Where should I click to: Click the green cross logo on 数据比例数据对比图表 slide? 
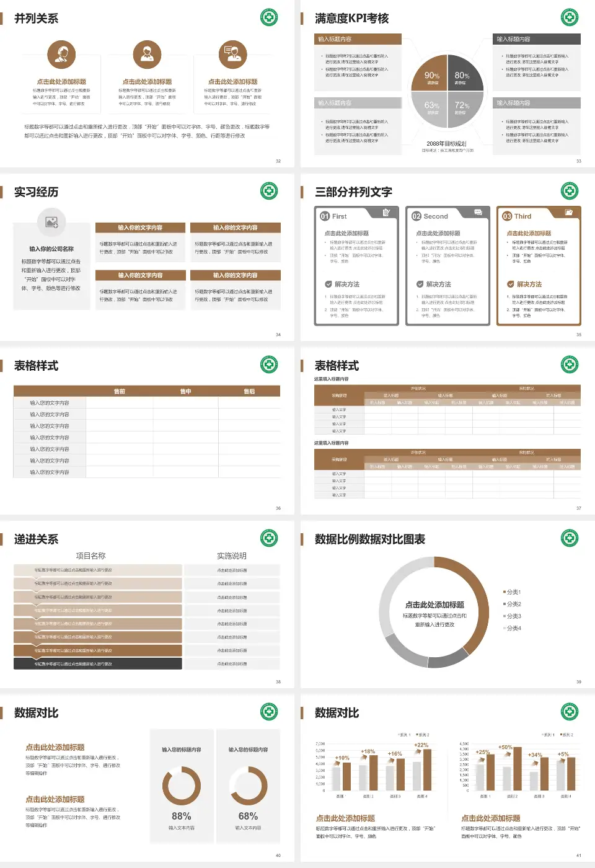click(x=570, y=538)
